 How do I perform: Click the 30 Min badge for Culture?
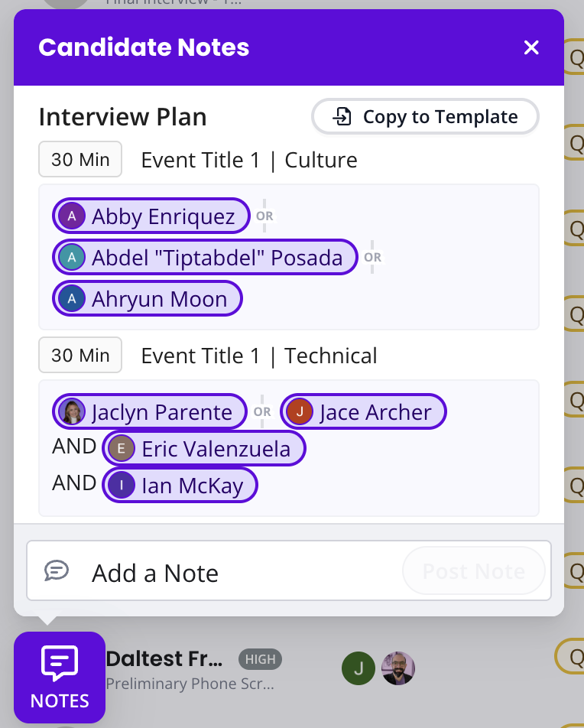coord(80,160)
